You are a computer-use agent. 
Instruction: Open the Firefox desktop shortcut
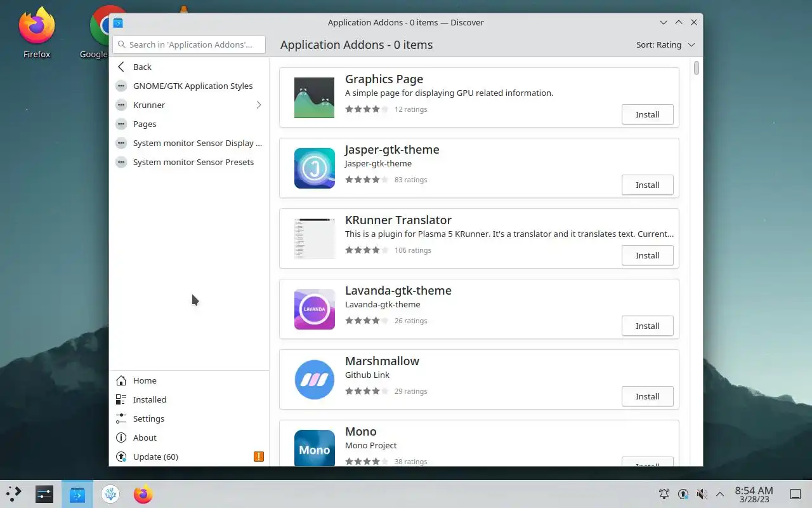click(x=37, y=33)
